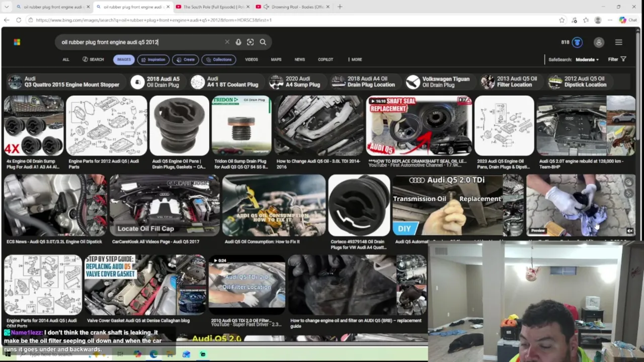Open the hamburger settings menu
The image size is (644, 362).
(x=619, y=42)
